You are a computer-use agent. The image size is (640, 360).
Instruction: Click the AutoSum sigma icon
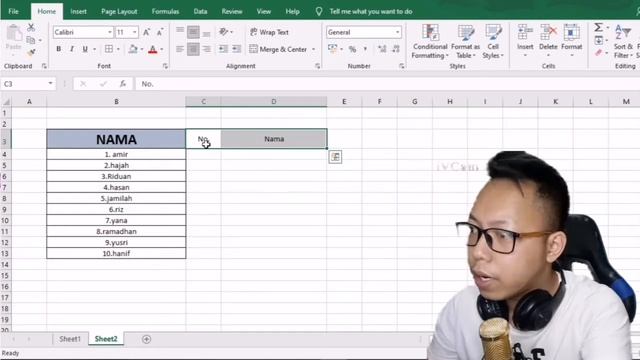[x=598, y=27]
